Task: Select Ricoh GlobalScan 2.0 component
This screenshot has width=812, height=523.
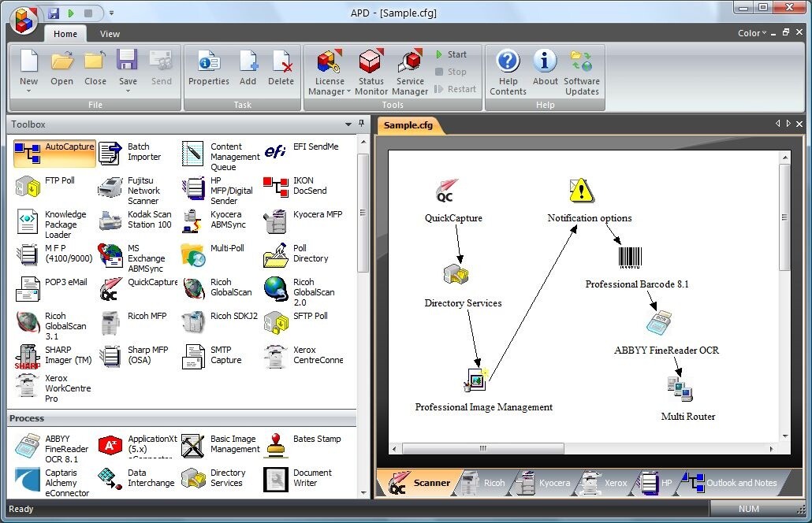Action: (300, 291)
